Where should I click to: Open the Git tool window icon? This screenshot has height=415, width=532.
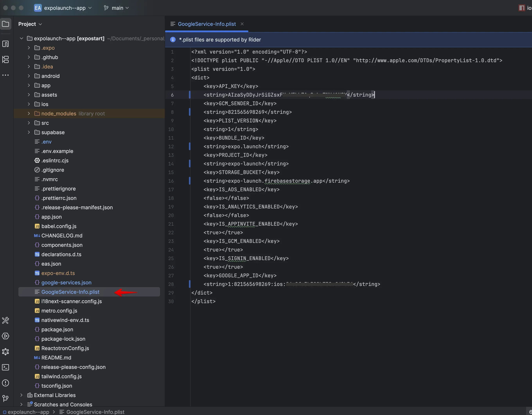coord(6,398)
